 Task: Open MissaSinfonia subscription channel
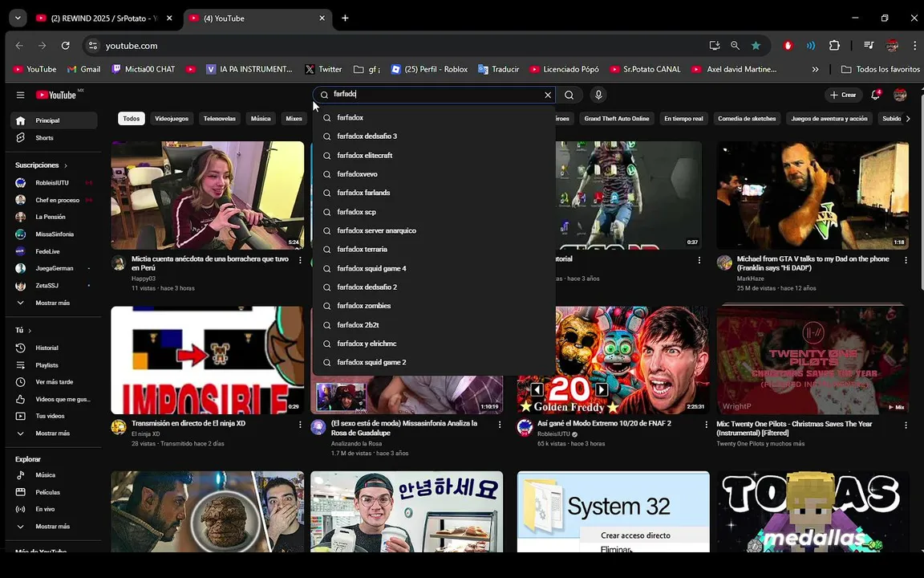(54, 234)
